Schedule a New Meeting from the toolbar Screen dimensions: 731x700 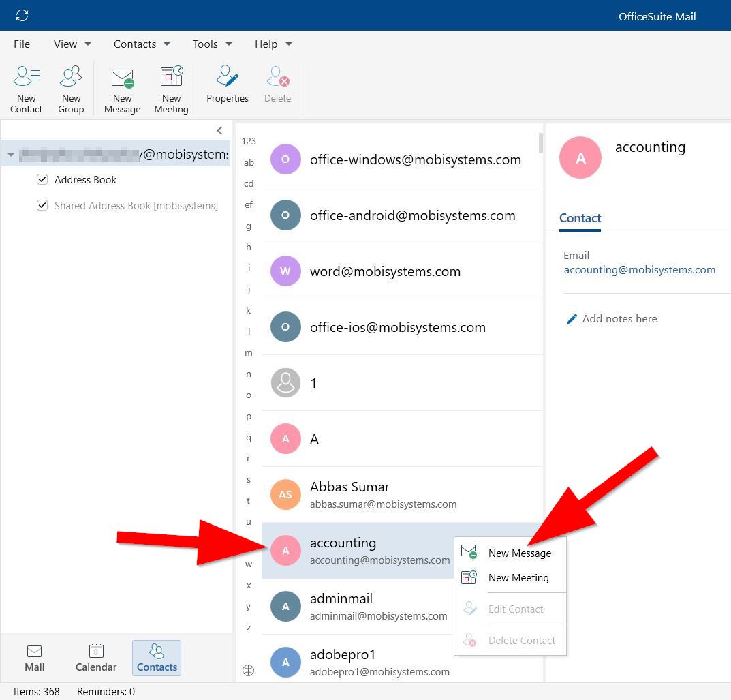171,89
